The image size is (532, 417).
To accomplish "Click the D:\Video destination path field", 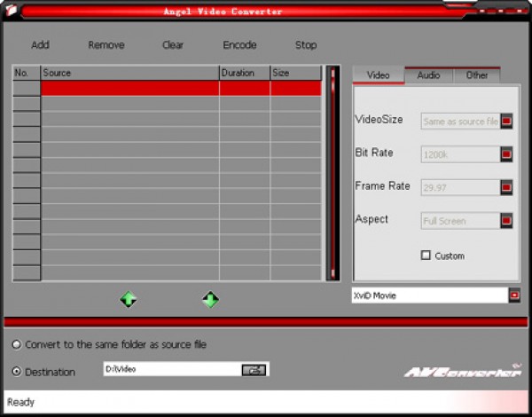I will [172, 369].
